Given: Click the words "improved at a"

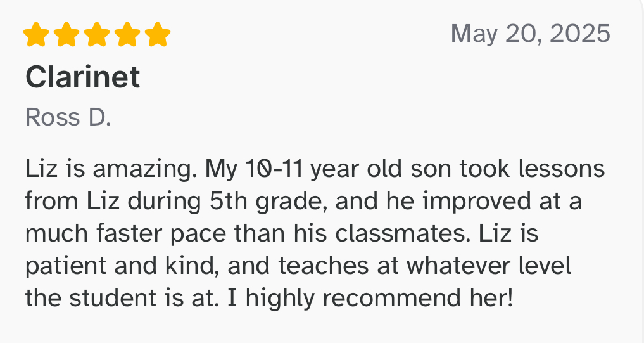Looking at the screenshot, I should point(502,202).
